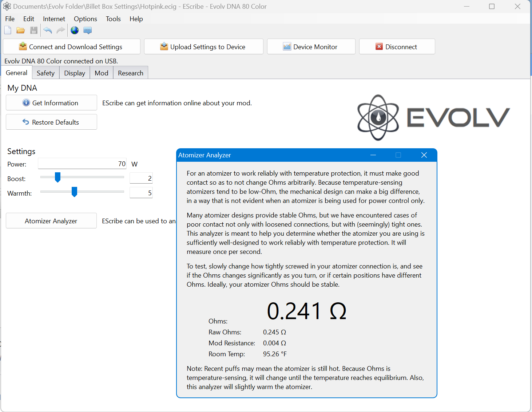
Task: Click Upload Settings to Device button
Action: click(x=204, y=47)
